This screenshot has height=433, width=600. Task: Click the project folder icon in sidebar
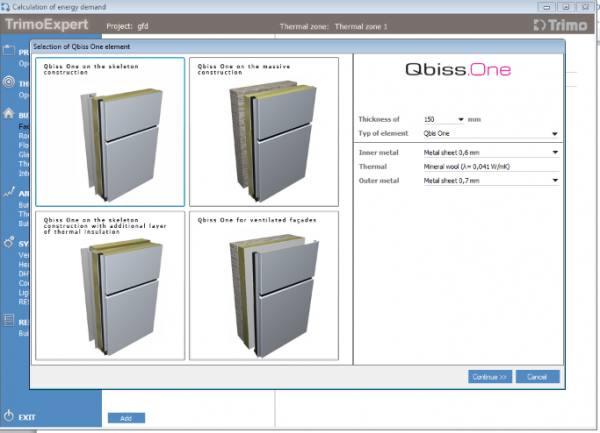pos(9,50)
